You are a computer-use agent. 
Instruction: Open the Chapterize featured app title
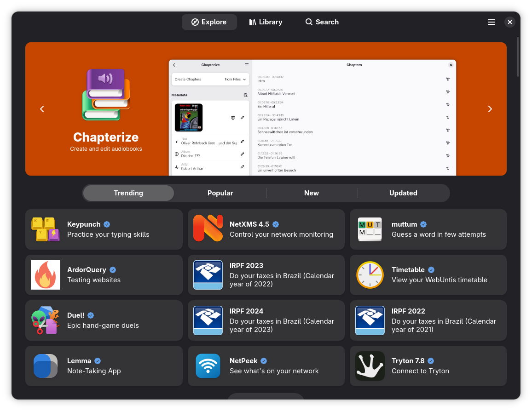106,137
